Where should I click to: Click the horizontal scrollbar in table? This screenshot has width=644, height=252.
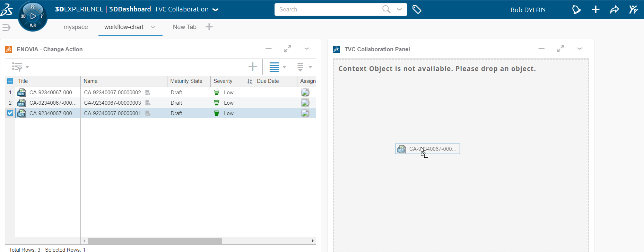click(155, 241)
